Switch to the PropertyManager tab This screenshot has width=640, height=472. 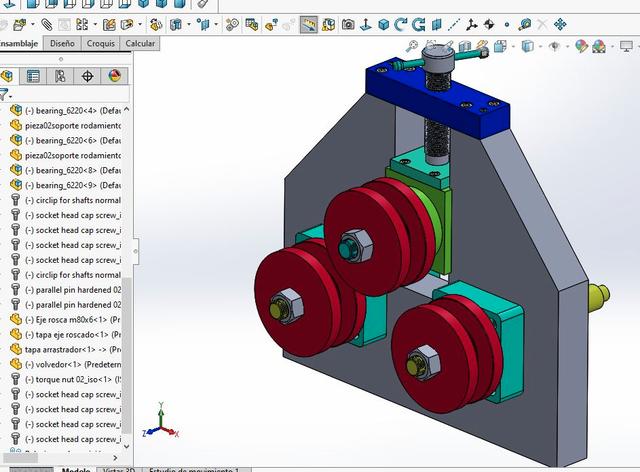[x=33, y=76]
